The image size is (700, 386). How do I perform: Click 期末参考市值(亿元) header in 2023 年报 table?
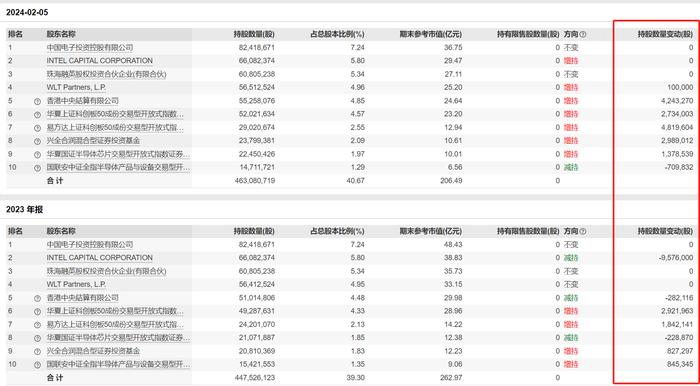[431, 232]
